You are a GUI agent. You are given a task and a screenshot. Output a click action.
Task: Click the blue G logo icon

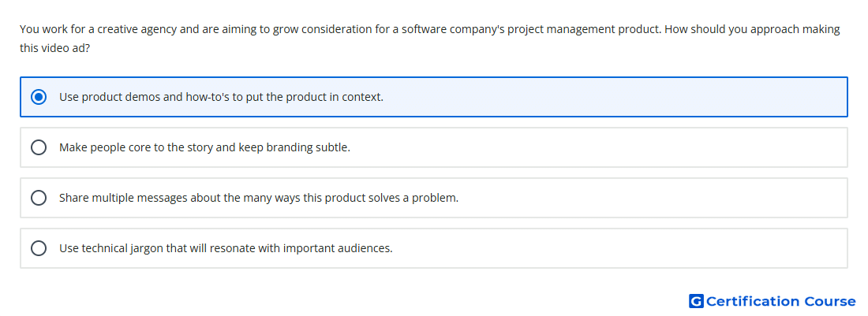click(696, 301)
